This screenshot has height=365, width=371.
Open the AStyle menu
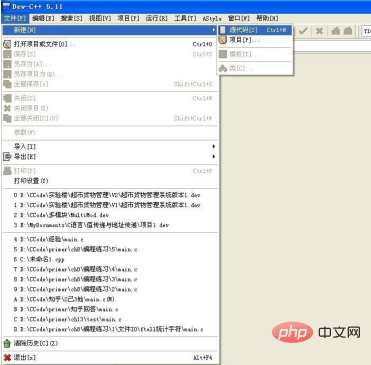pyautogui.click(x=212, y=18)
